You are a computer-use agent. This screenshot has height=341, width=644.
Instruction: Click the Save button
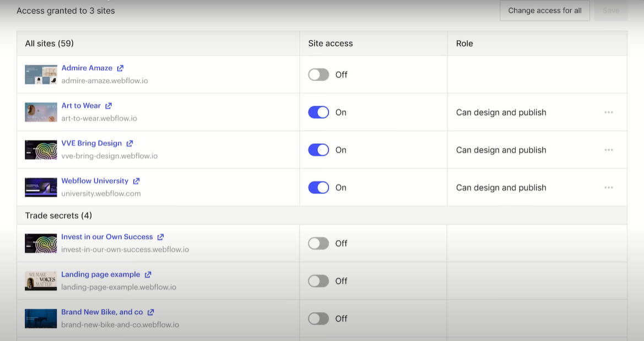[611, 10]
